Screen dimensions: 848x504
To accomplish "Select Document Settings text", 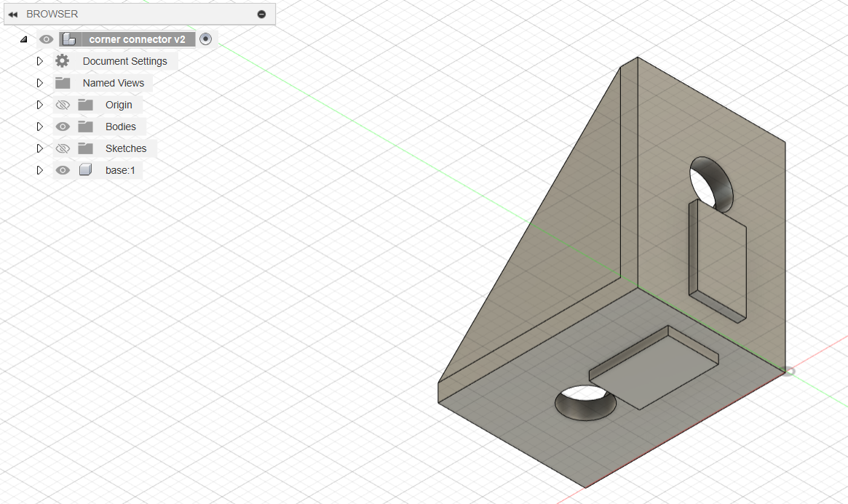I will (x=125, y=61).
